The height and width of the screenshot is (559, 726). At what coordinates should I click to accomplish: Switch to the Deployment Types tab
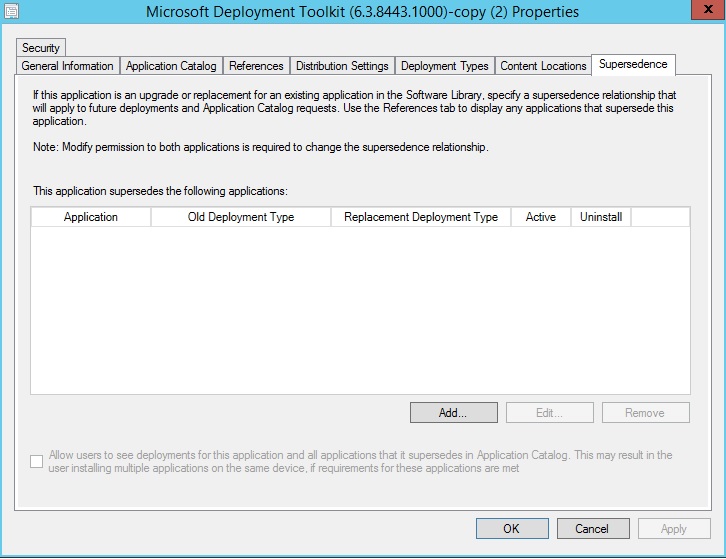coord(444,66)
